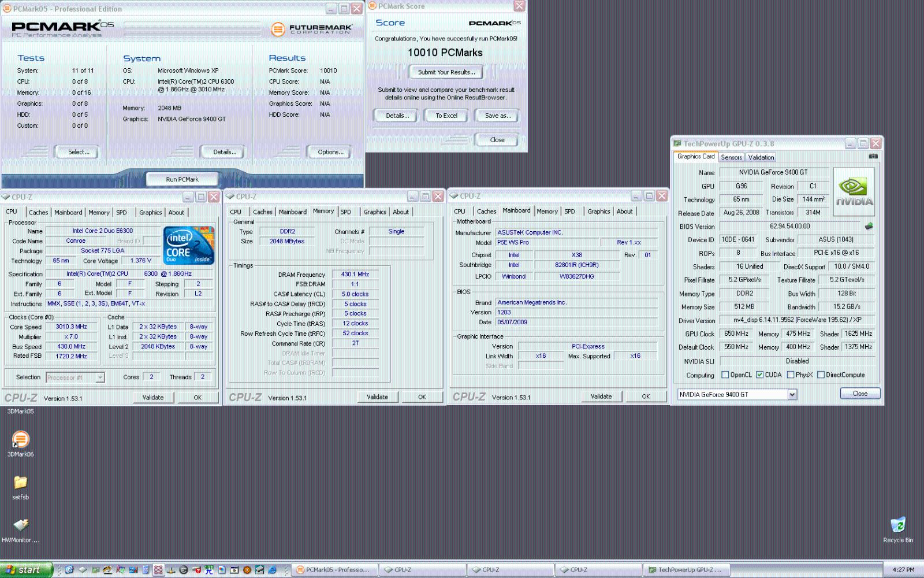The height and width of the screenshot is (578, 924).
Task: Click the Run PCMark button
Action: (182, 179)
